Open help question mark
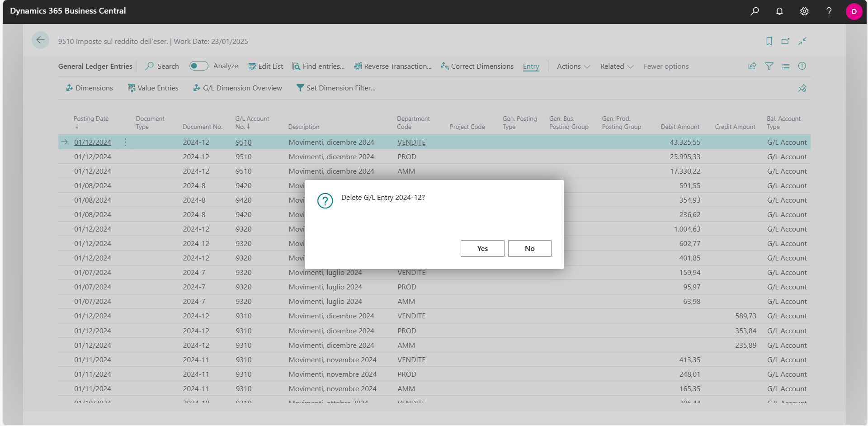 pos(829,11)
